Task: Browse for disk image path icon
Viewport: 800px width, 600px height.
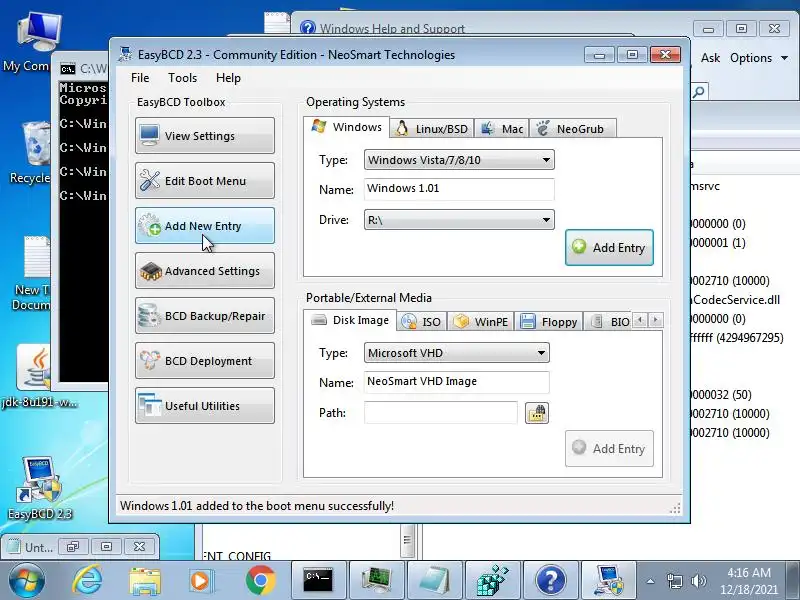Action: click(537, 413)
